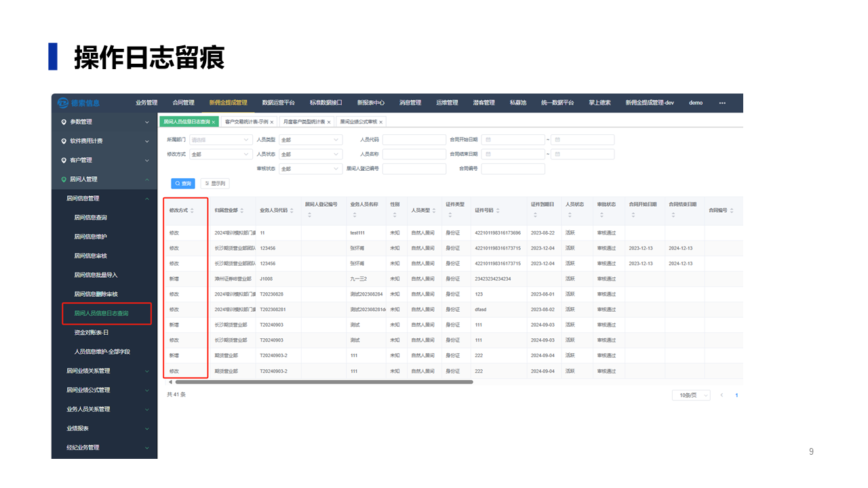The image size is (868, 488).
Task: Click the 人员名称 input field
Action: click(414, 154)
